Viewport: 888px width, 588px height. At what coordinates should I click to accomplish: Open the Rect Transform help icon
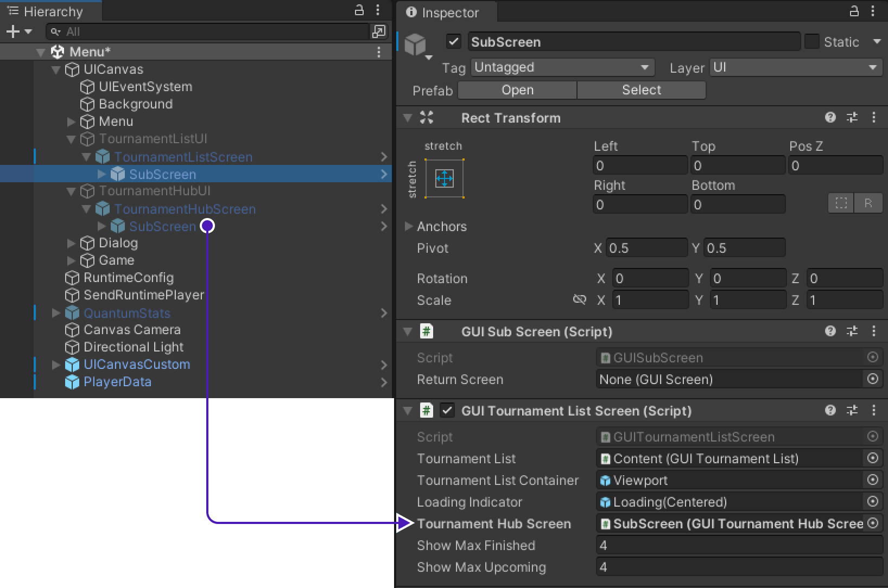tap(830, 118)
